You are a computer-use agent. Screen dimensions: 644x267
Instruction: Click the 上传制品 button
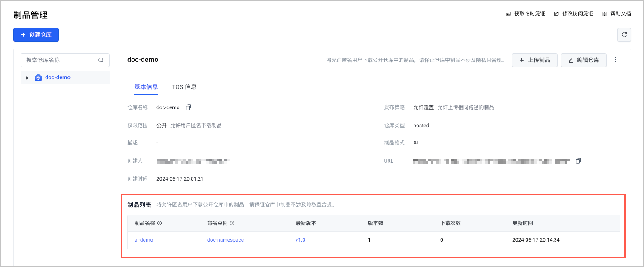(534, 60)
